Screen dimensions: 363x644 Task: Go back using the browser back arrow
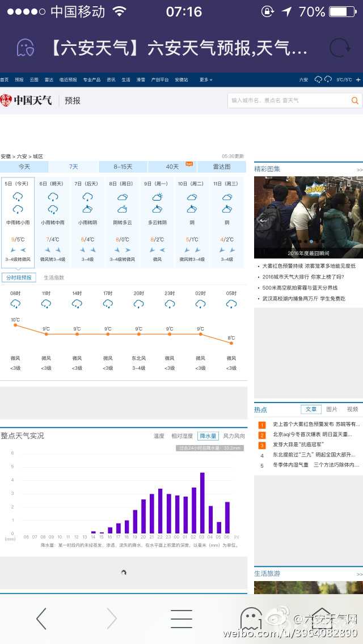[x=41, y=618]
